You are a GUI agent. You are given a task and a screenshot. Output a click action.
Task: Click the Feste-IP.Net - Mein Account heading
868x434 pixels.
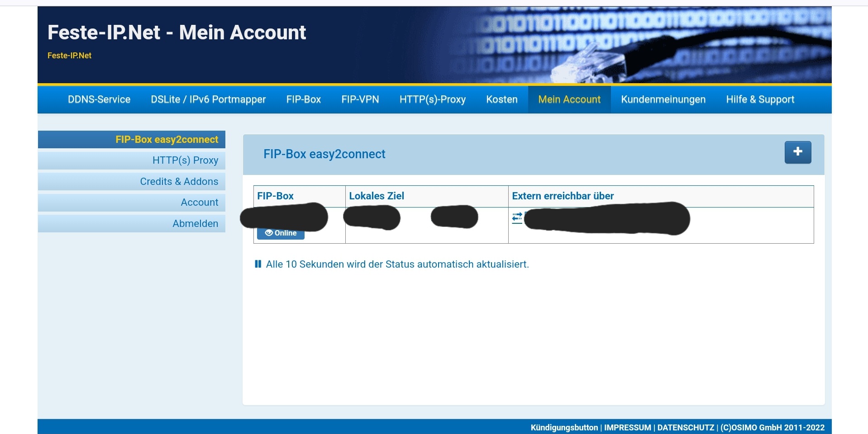click(x=176, y=33)
